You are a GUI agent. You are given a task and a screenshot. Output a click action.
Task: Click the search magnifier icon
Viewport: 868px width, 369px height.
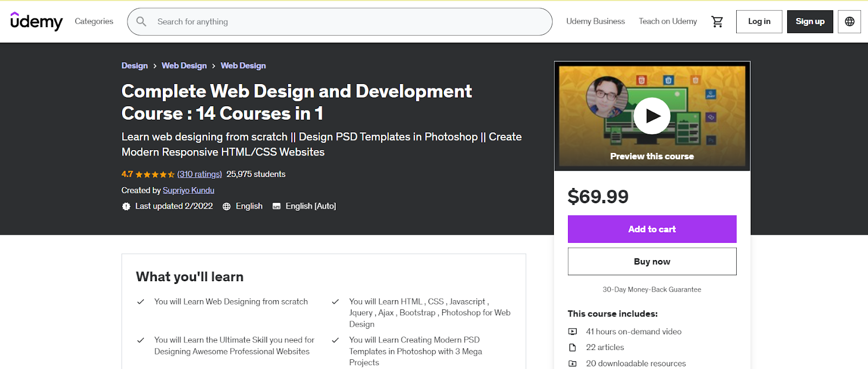(142, 22)
